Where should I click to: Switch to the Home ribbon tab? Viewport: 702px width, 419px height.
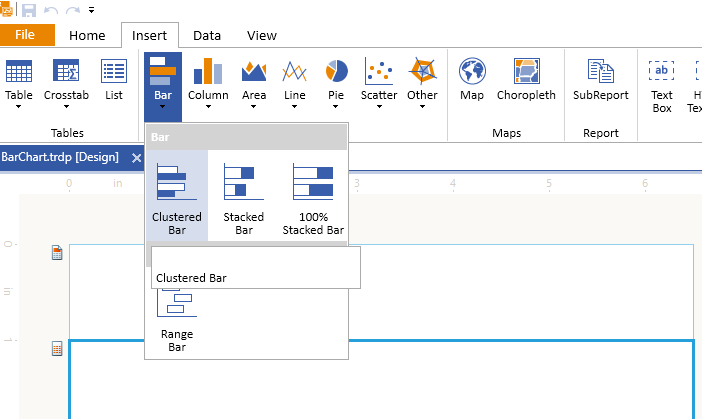(87, 35)
